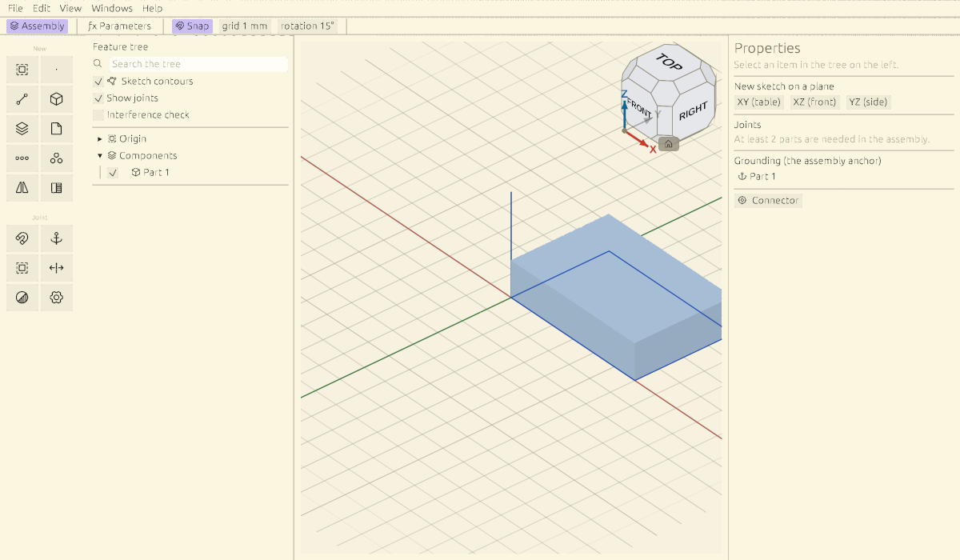Select the opposing arrows distance joint tool

[57, 268]
